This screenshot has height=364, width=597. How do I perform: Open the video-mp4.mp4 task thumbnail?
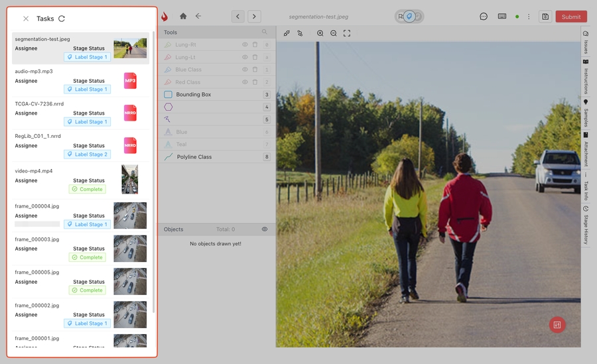pos(130,180)
